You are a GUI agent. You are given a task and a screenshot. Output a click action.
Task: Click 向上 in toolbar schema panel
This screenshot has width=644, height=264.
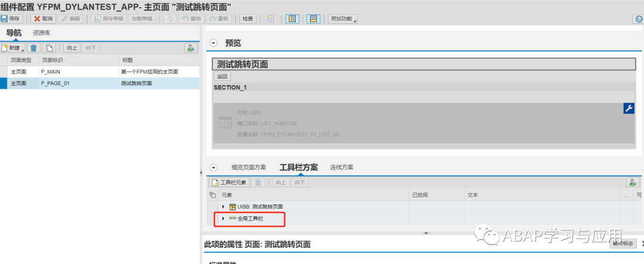click(281, 183)
